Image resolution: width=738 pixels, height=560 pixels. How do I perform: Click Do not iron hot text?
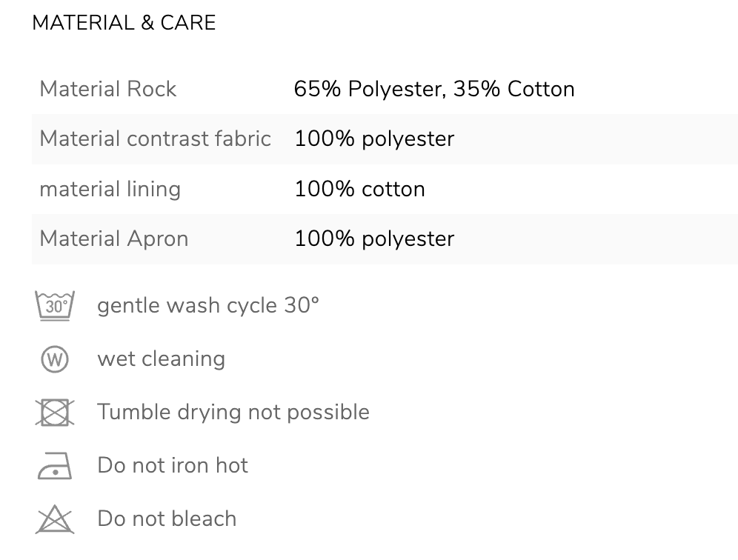point(172,465)
